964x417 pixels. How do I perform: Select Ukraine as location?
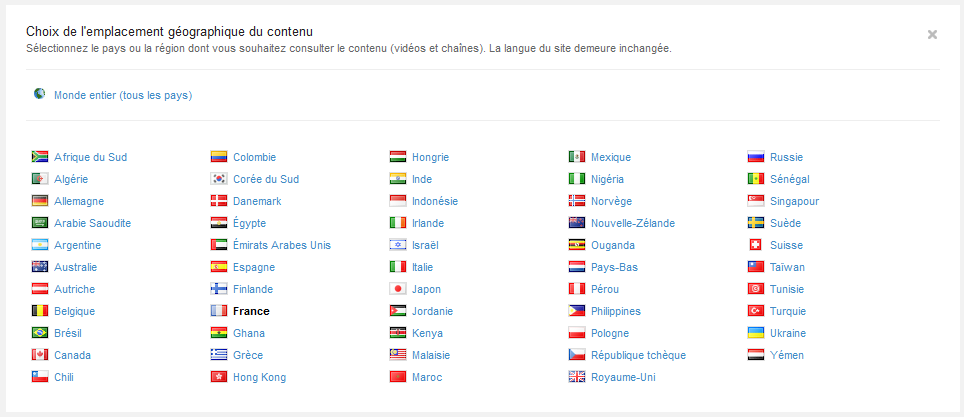788,333
